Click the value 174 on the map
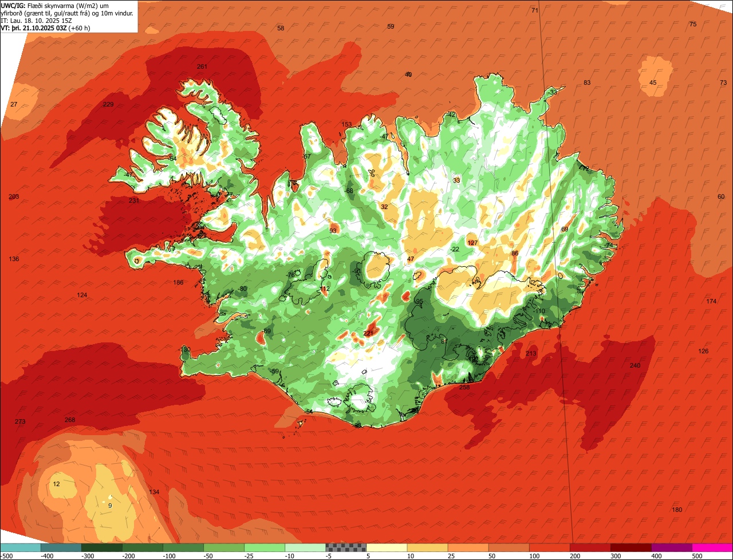Image resolution: width=733 pixels, height=560 pixels. (711, 301)
